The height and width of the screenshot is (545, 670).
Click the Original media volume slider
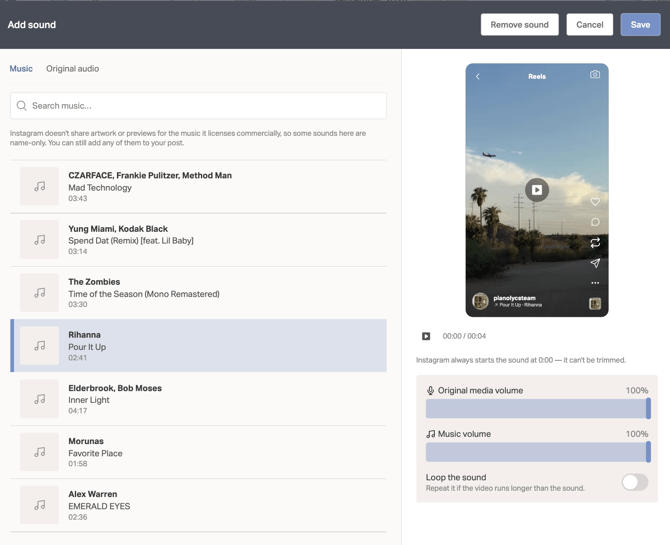coord(538,409)
